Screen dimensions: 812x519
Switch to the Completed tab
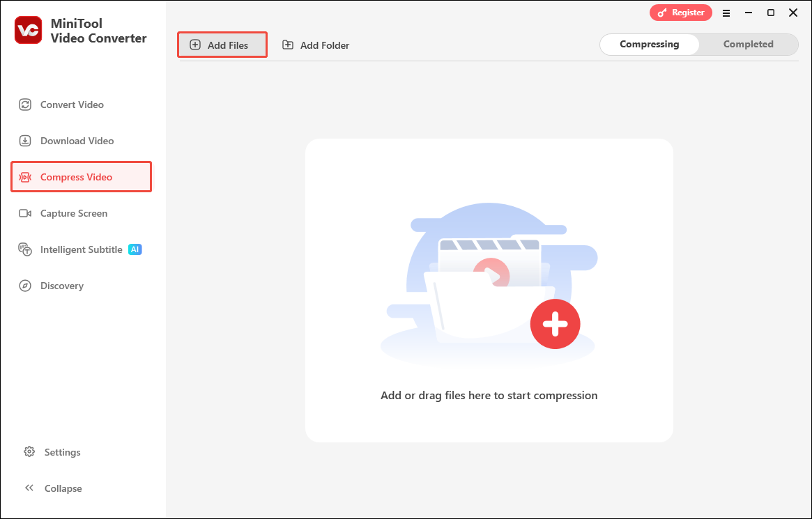[x=748, y=44]
